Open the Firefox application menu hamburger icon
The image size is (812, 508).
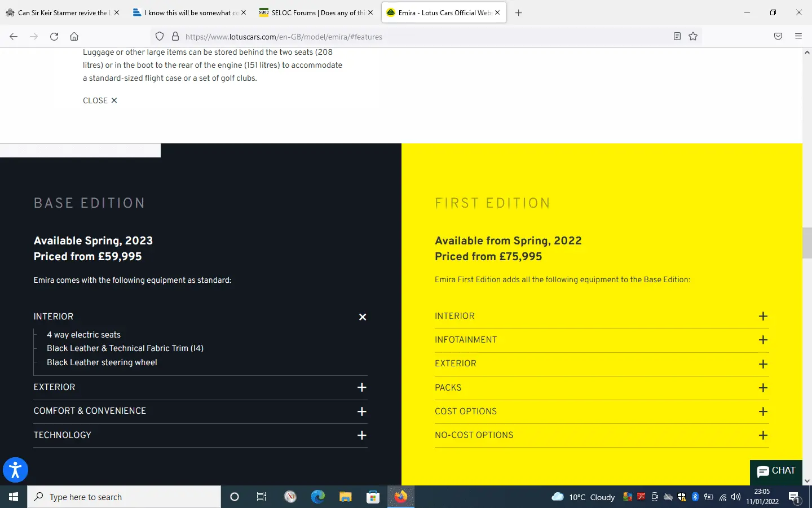pos(798,37)
